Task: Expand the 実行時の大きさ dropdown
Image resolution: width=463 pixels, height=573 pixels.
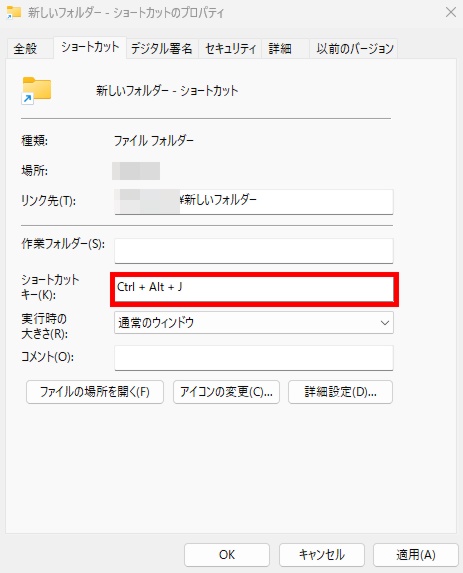Action: pyautogui.click(x=254, y=323)
